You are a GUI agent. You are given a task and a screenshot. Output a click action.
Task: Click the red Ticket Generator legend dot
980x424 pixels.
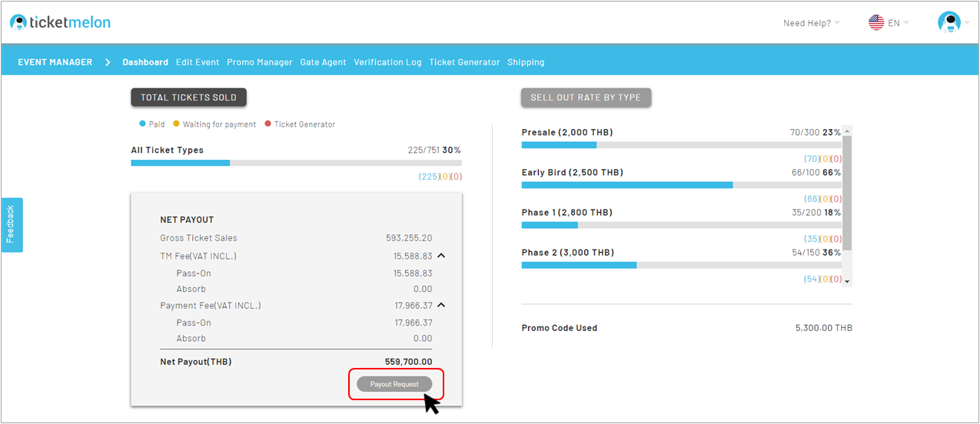coord(267,124)
